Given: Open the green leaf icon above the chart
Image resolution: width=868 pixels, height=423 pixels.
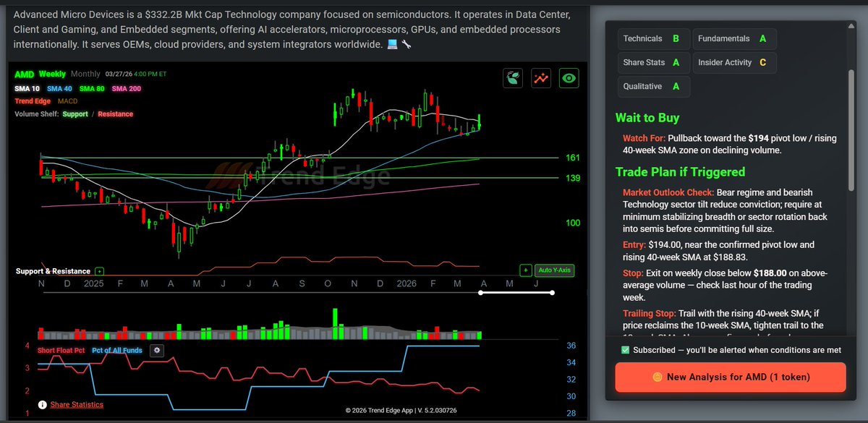Looking at the screenshot, I should [x=514, y=79].
